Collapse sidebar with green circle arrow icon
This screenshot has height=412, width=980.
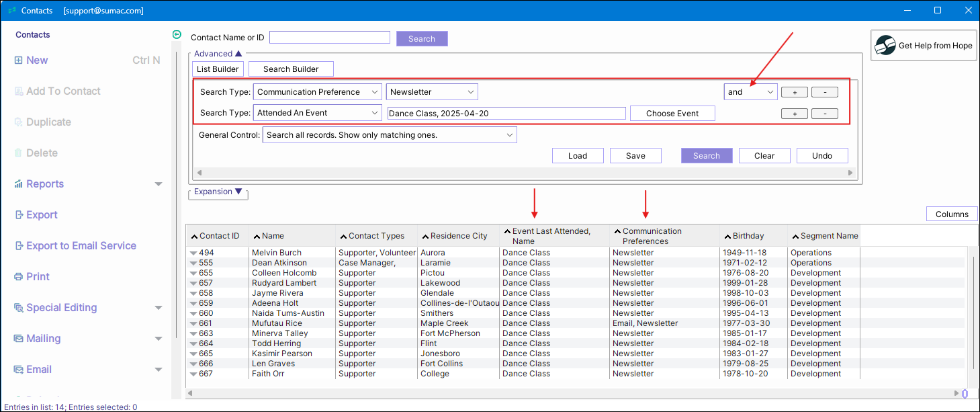(x=177, y=35)
